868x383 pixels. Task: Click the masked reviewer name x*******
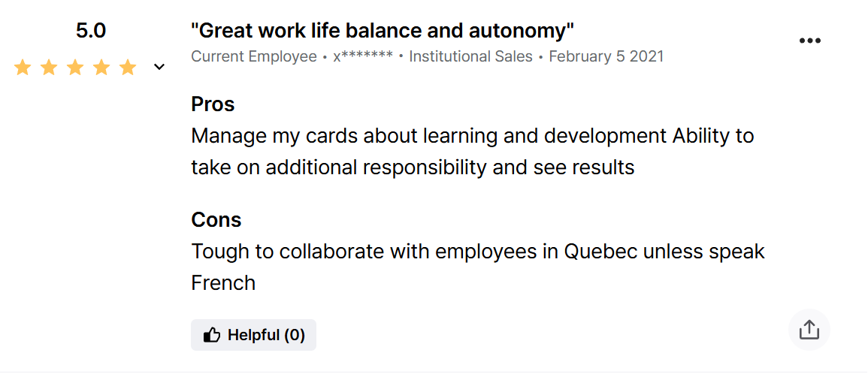coord(363,56)
